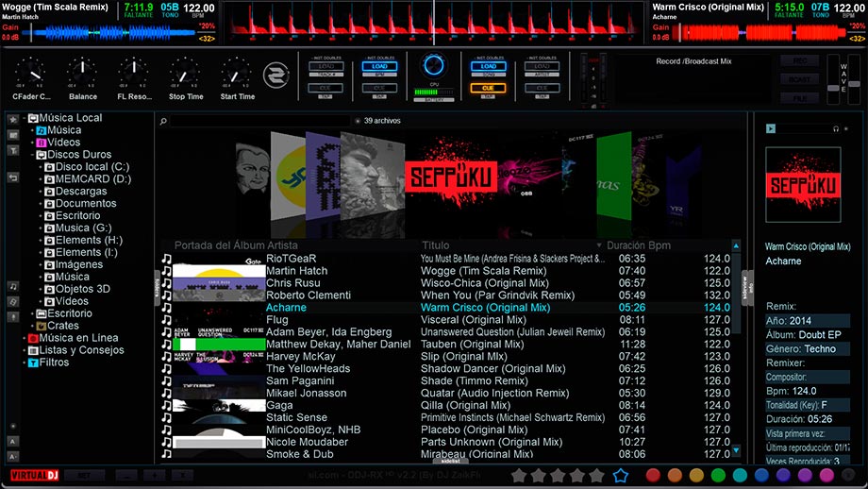Toggle the blue LOAD button above SONG
The height and width of the screenshot is (489, 868).
488,66
